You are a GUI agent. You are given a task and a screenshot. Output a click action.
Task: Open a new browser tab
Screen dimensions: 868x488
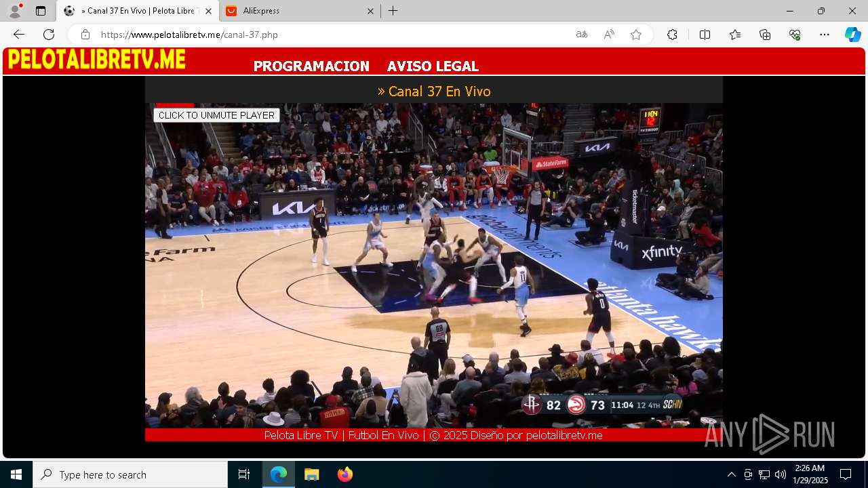[393, 11]
